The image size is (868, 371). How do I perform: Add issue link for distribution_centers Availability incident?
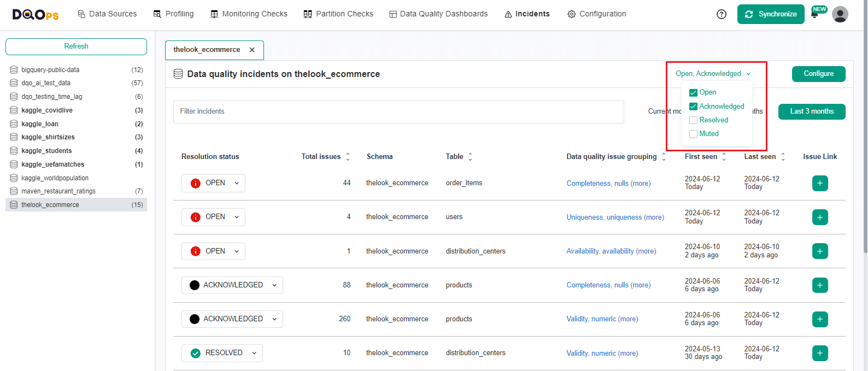tap(820, 251)
